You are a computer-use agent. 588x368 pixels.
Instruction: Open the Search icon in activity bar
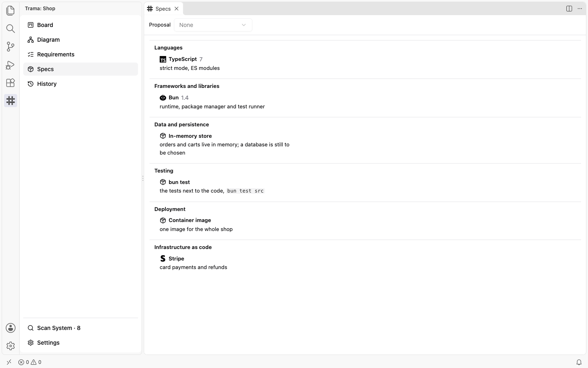(x=11, y=29)
